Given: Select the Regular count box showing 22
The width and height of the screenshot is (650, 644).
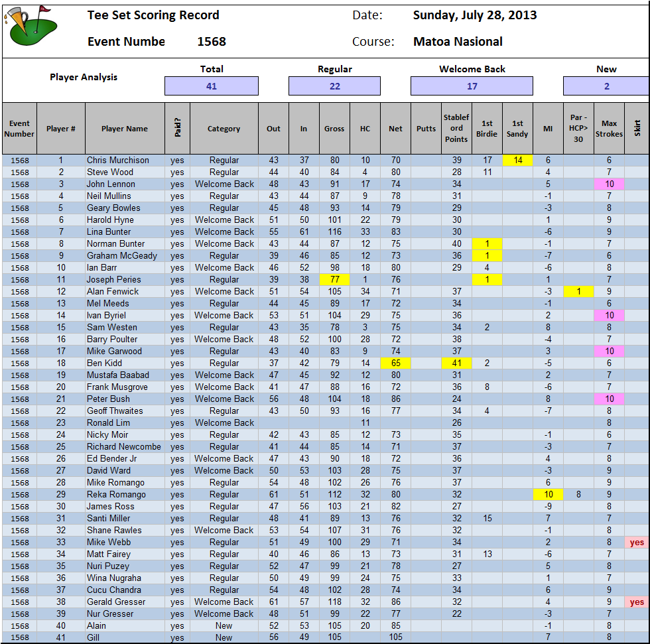Looking at the screenshot, I should point(334,86).
